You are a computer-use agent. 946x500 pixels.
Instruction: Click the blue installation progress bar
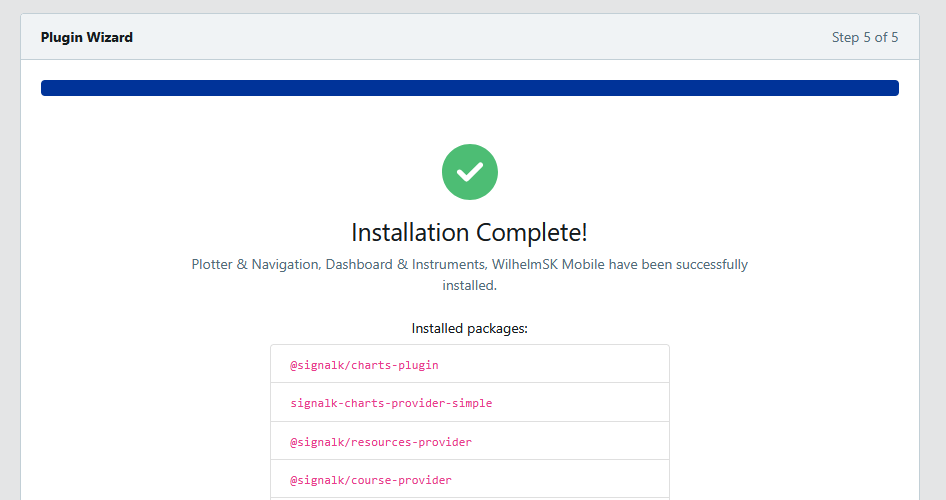tap(469, 88)
